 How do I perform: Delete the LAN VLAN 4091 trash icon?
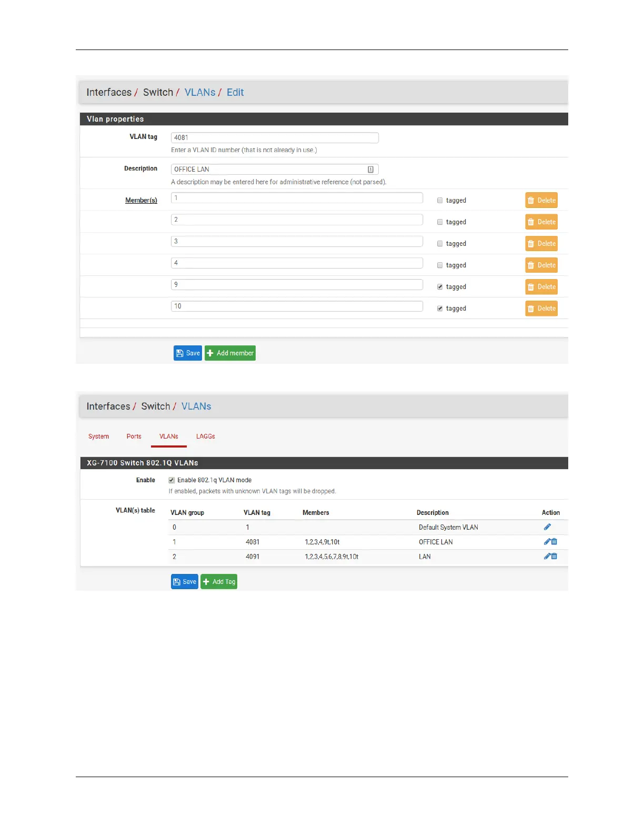(x=555, y=557)
